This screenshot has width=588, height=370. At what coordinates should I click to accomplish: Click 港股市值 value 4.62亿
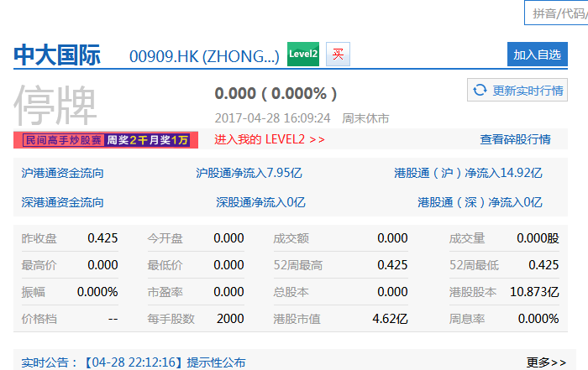pos(390,319)
